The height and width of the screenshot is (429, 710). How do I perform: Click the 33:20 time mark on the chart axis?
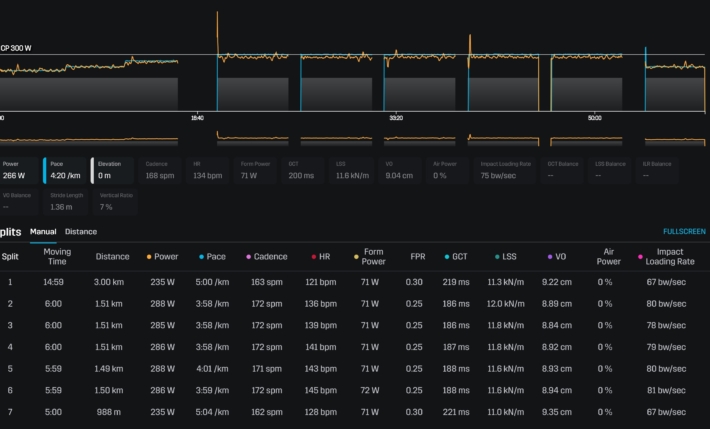pyautogui.click(x=396, y=118)
